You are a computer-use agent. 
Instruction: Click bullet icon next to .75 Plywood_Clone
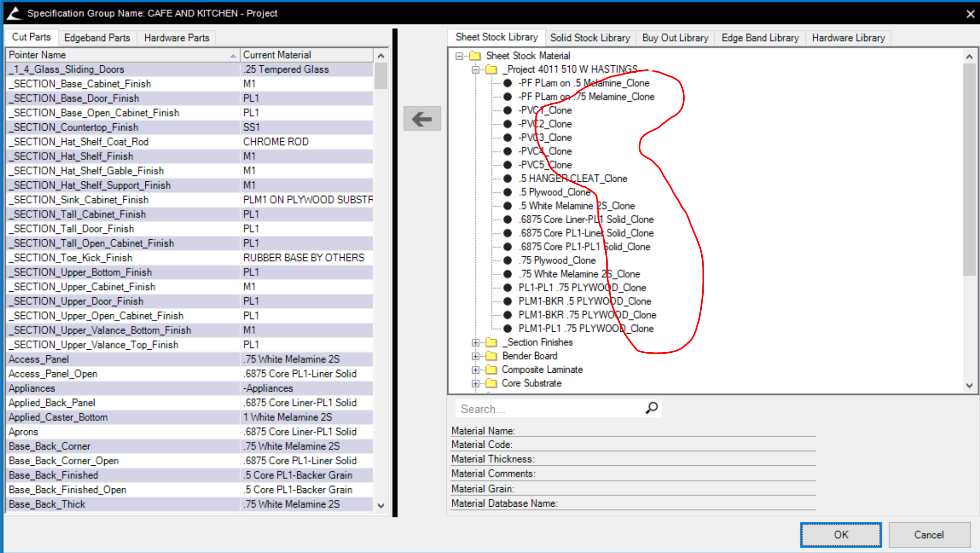[507, 261]
